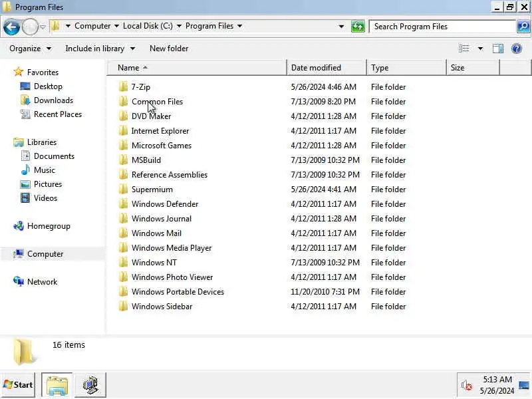Select Network in the navigation pane
The image size is (532, 399).
[42, 281]
